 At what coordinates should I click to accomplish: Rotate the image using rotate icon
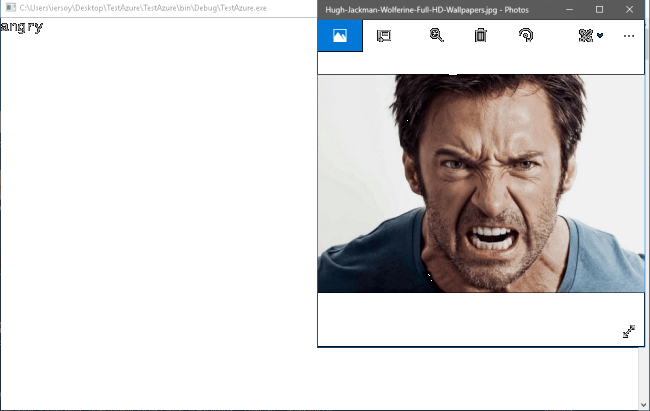(526, 35)
